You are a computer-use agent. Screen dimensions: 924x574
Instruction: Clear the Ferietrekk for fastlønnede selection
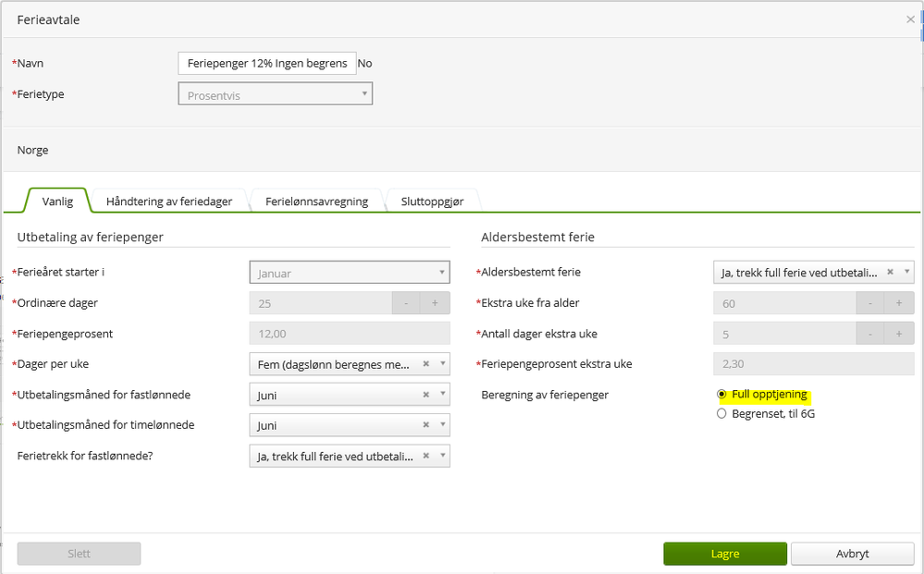(x=425, y=456)
